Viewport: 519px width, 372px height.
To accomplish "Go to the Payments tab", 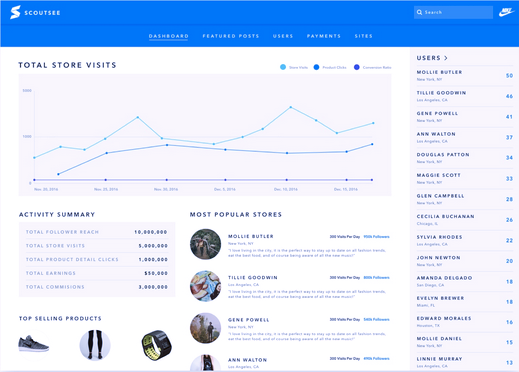I will (324, 36).
